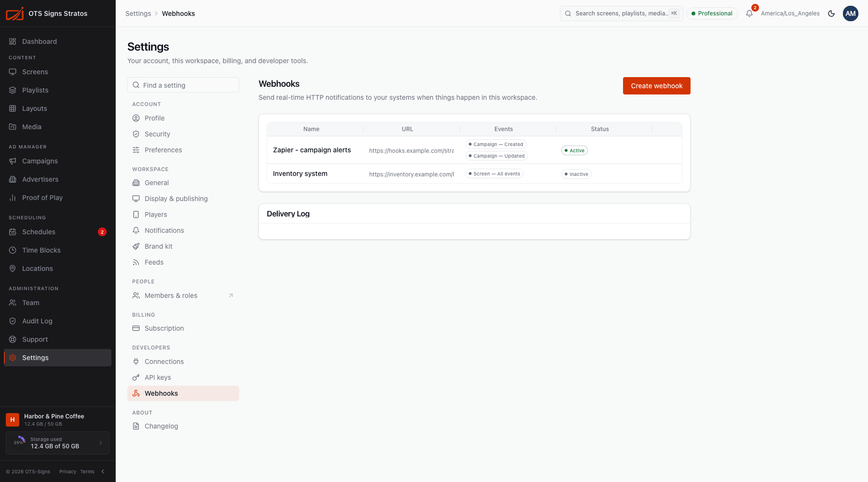Click Active status badge for Zapier

pyautogui.click(x=574, y=150)
